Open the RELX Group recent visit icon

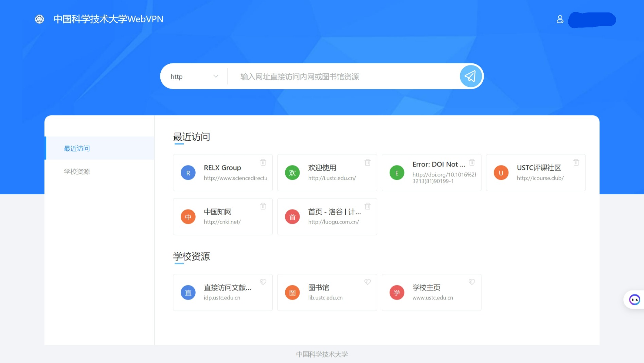tap(188, 172)
